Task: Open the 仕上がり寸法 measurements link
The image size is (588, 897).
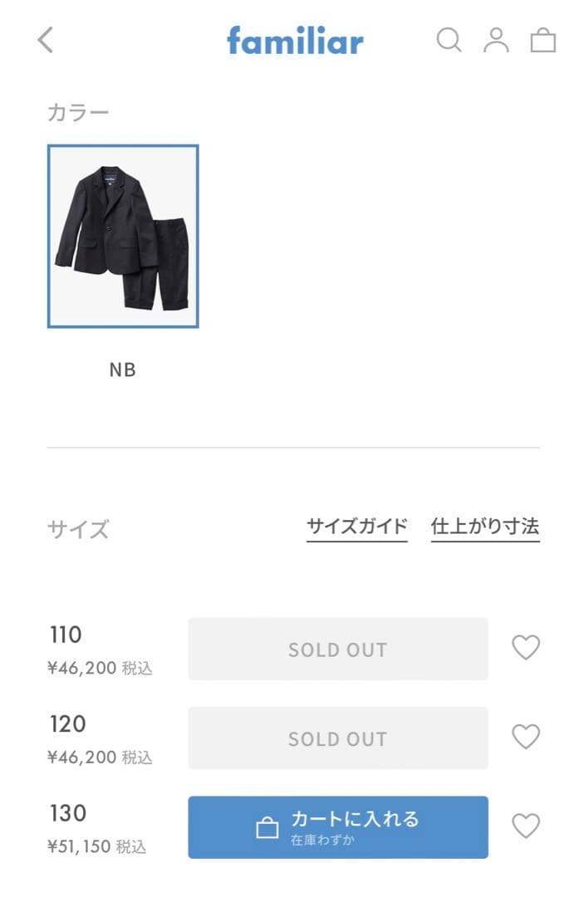Action: (485, 527)
